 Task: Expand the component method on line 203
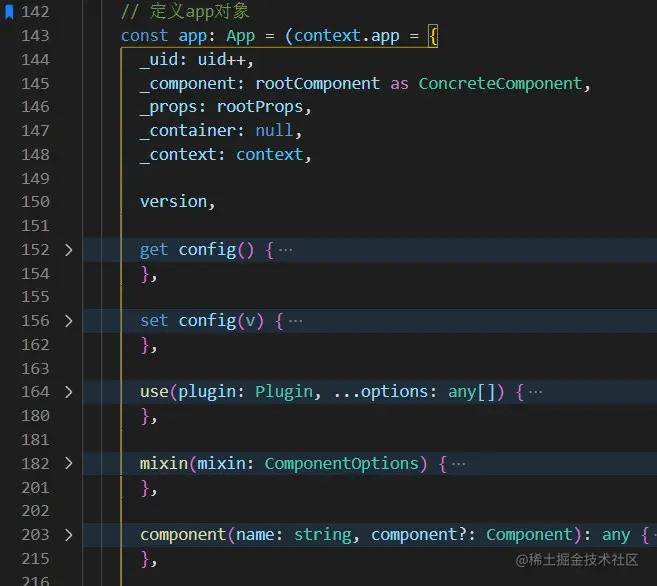pos(69,535)
